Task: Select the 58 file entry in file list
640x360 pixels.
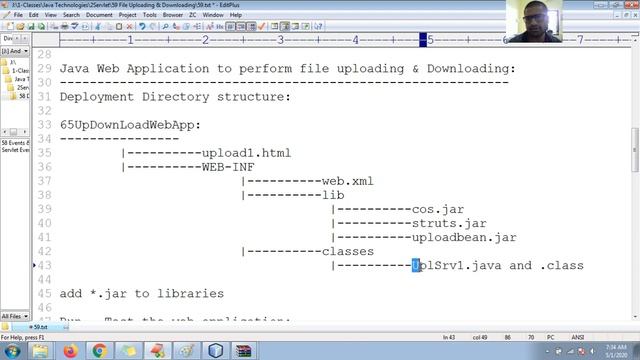Action: coord(15,143)
